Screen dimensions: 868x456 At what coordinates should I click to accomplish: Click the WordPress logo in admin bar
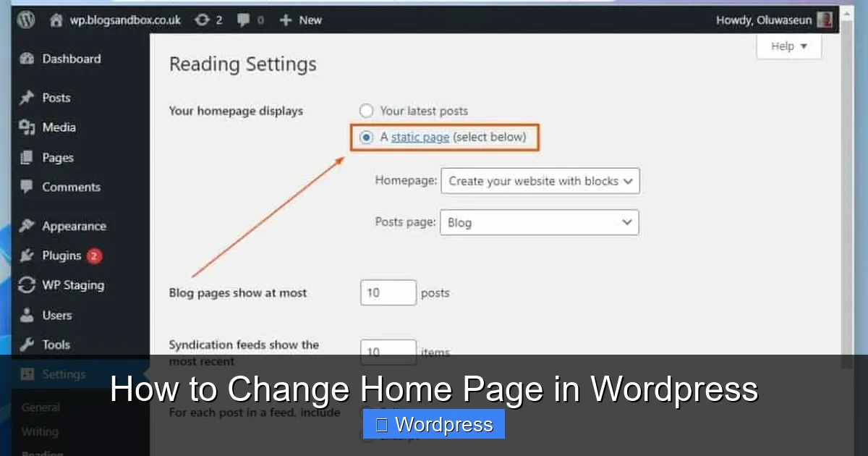point(25,20)
